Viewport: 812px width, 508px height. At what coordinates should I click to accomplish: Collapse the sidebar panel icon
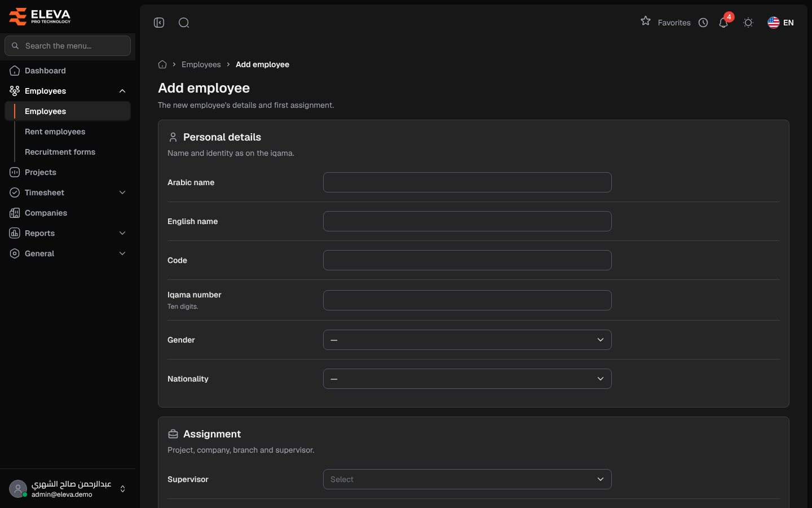[x=159, y=23]
